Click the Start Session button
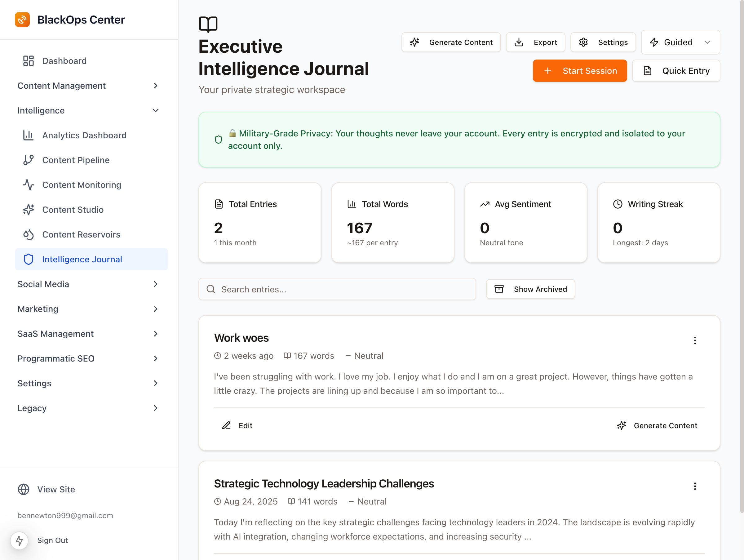The width and height of the screenshot is (744, 560). tap(579, 71)
